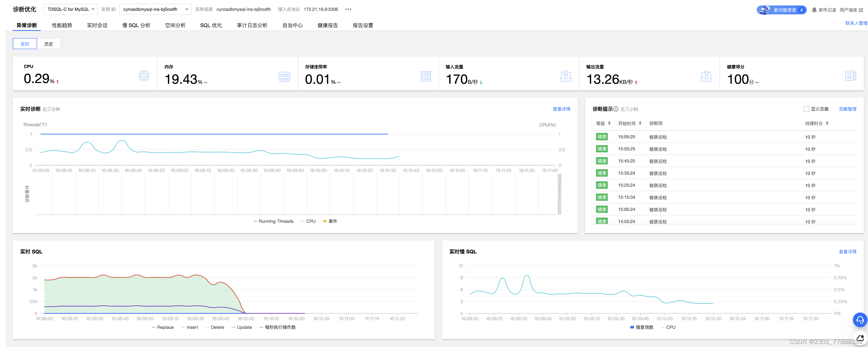Screen dimensions: 868x348
Task: Sort by duration column arrows
Action: click(827, 123)
